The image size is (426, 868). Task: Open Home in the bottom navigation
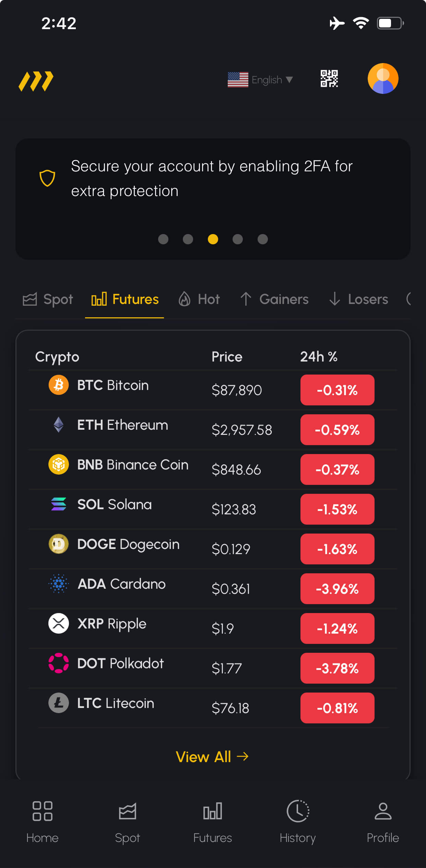43,821
